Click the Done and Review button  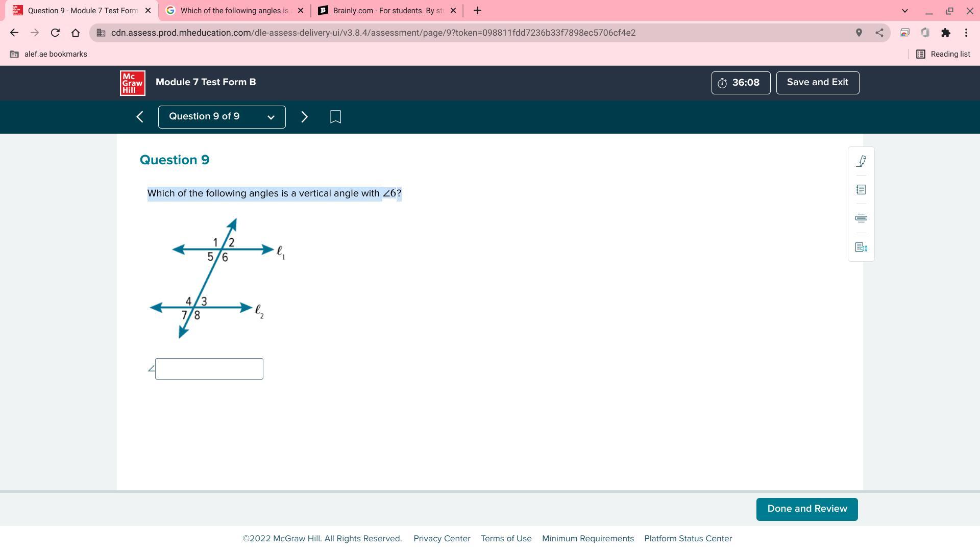(806, 509)
